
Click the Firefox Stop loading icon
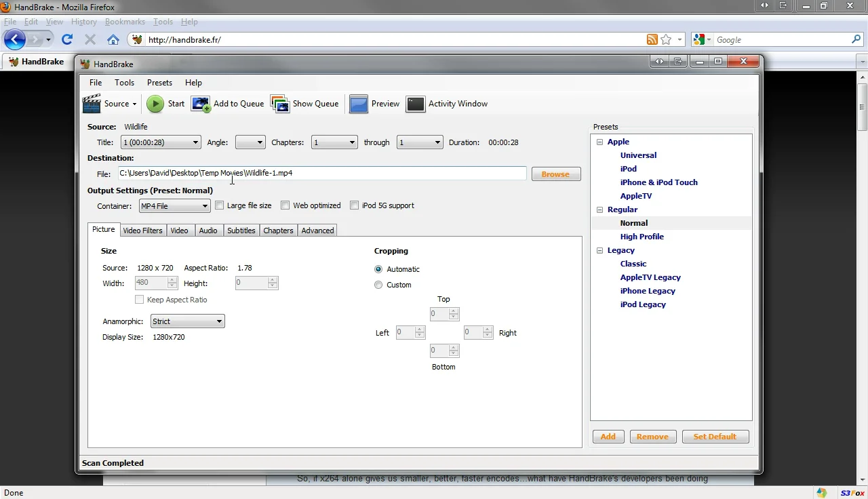90,39
